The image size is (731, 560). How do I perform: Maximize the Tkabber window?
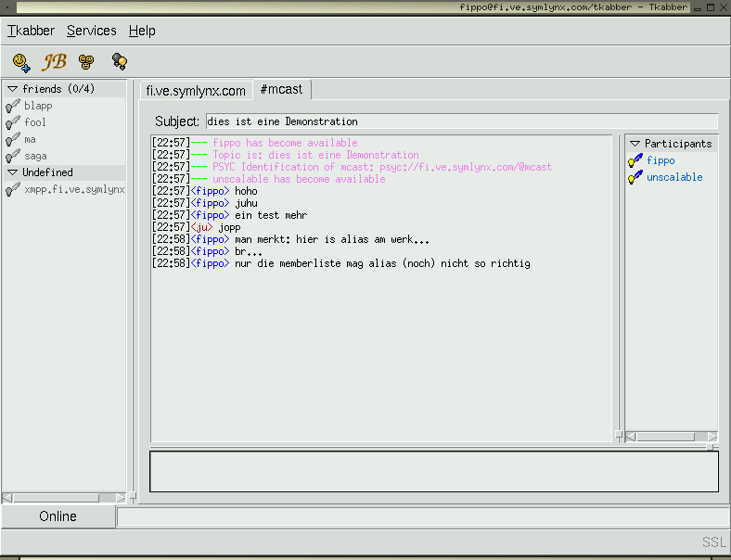(x=711, y=7)
